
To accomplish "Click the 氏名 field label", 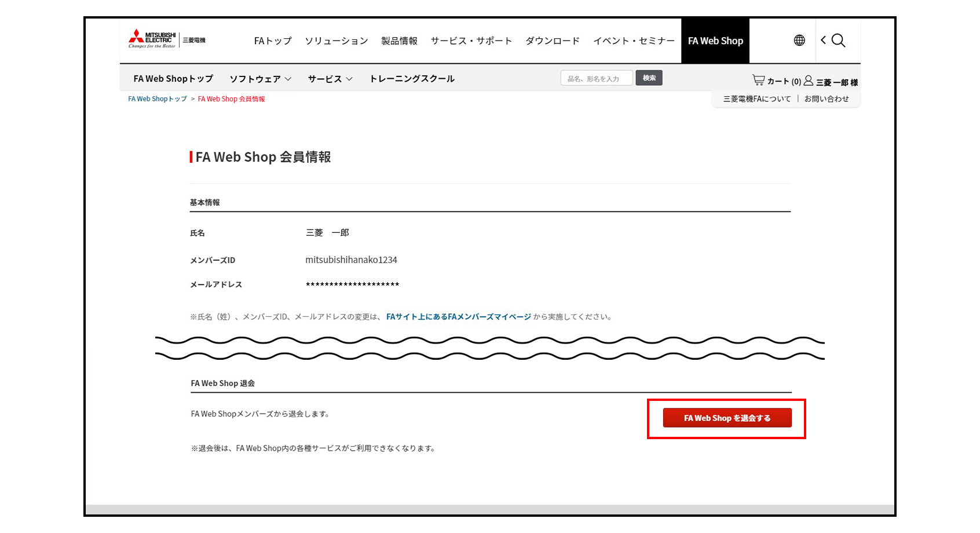I will pyautogui.click(x=198, y=233).
